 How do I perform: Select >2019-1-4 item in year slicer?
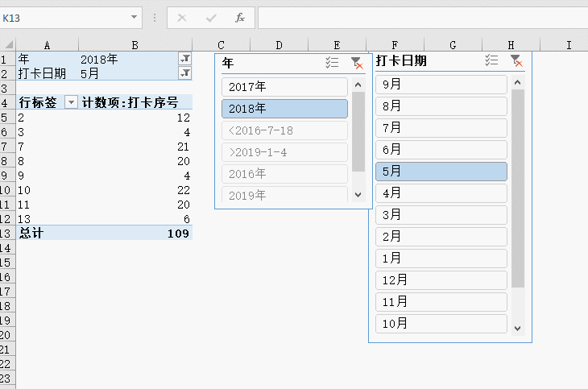click(284, 152)
